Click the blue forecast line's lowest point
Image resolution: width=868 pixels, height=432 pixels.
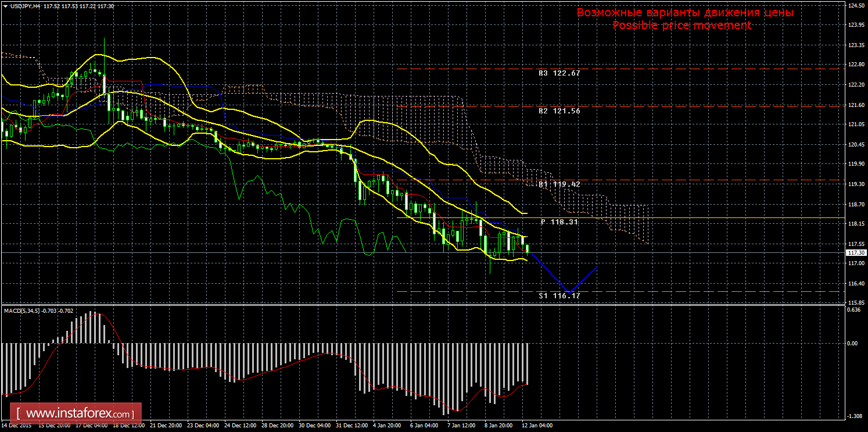(568, 292)
